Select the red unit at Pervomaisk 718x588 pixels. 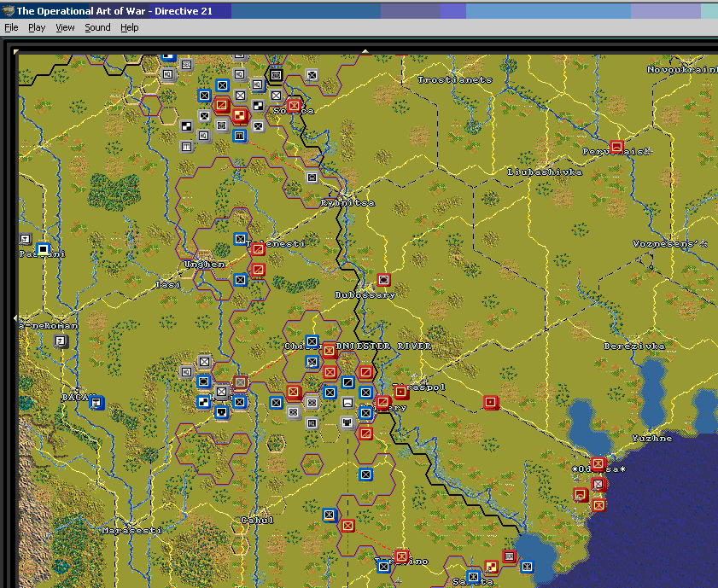point(616,147)
